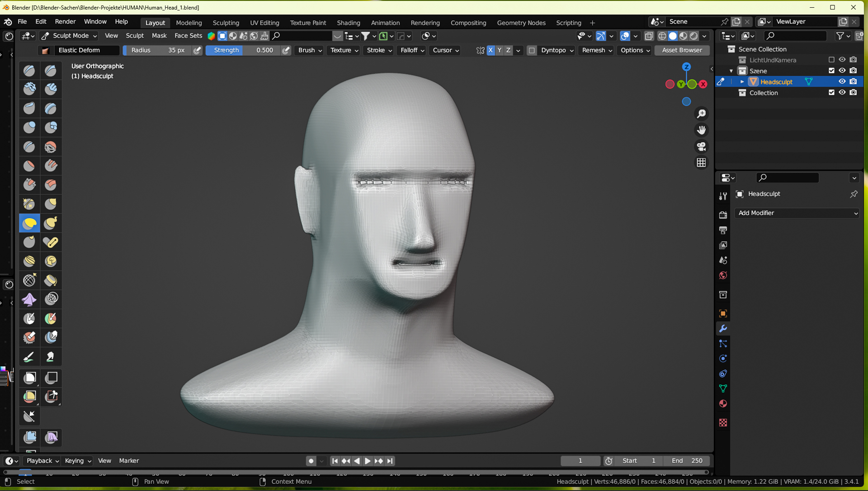Open the Add Modifier dropdown
This screenshot has width=868, height=491.
[797, 213]
